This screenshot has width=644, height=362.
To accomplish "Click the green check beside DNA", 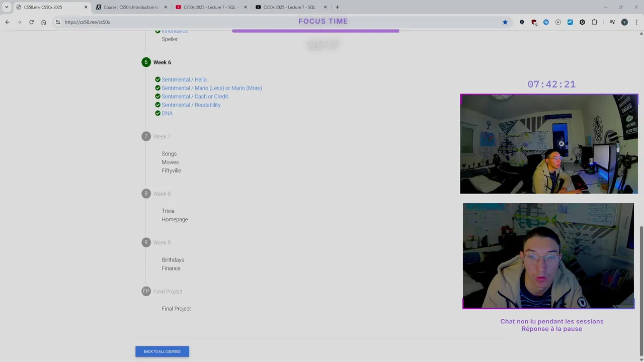I will 157,113.
